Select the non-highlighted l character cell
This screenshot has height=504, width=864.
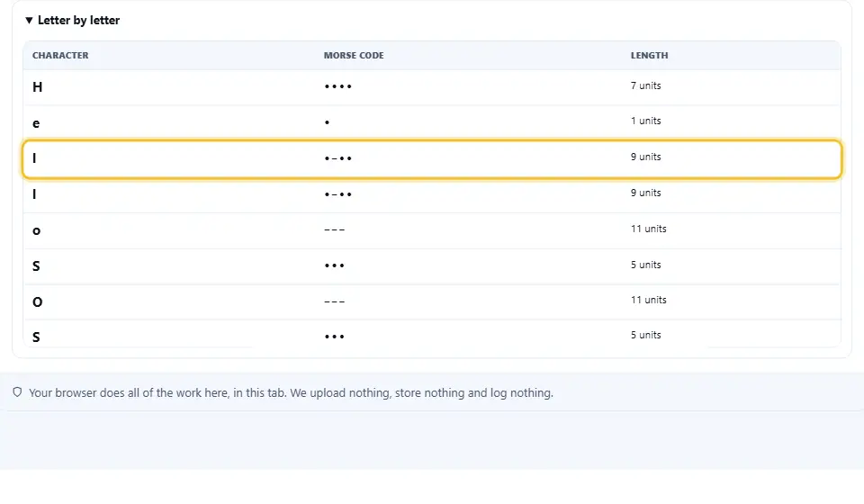click(x=34, y=194)
